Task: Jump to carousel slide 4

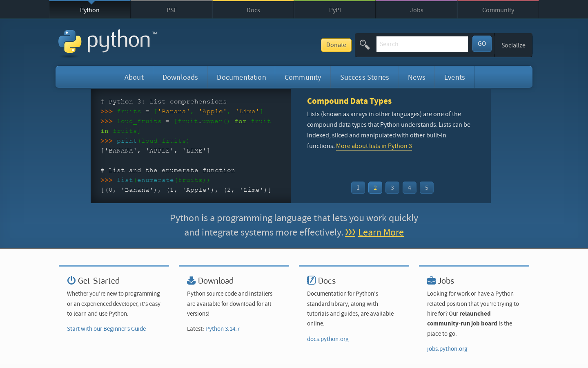Action: (410, 188)
